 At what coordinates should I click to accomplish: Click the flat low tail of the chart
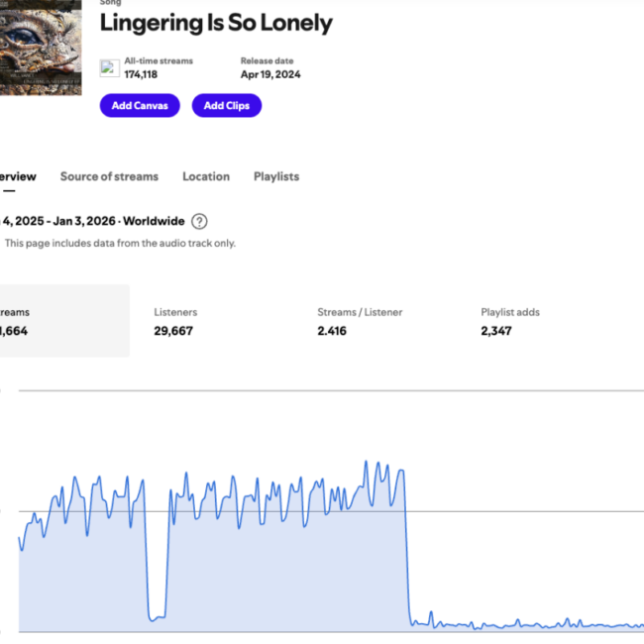(x=525, y=625)
